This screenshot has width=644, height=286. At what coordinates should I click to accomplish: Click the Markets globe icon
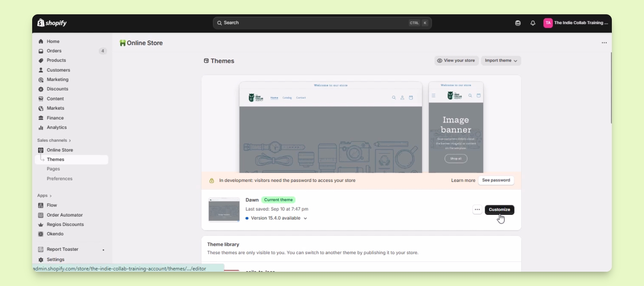tap(41, 108)
